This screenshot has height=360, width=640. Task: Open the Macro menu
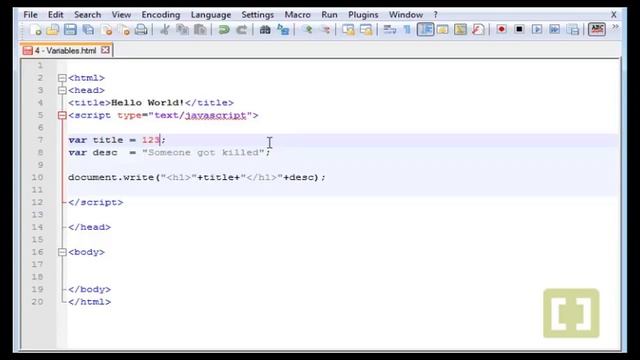pos(298,15)
